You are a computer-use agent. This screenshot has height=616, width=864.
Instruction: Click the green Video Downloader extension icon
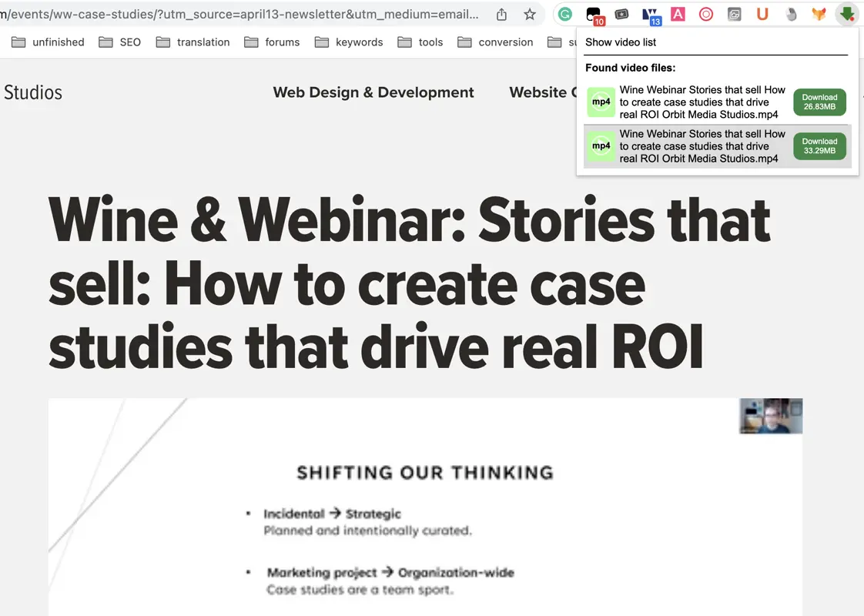tap(846, 14)
